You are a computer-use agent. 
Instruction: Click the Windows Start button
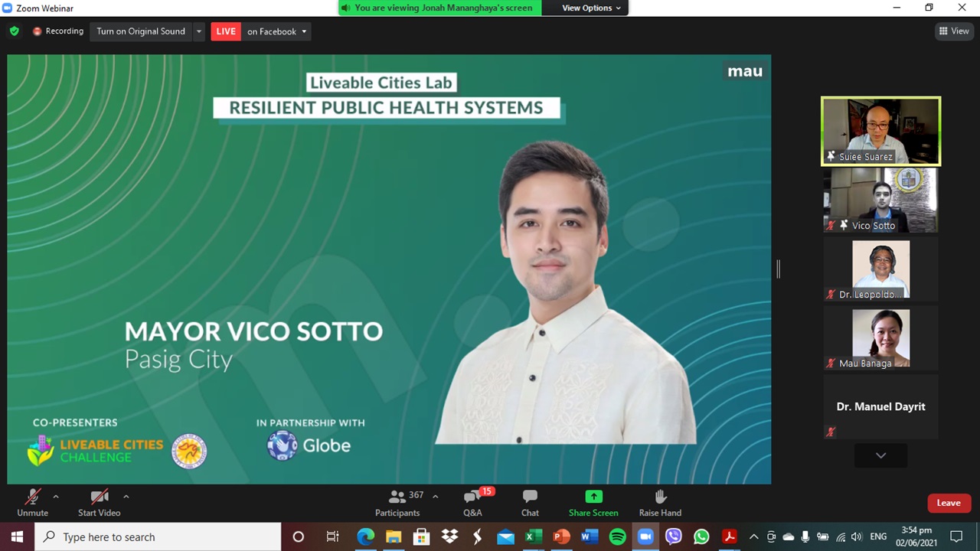[17, 536]
